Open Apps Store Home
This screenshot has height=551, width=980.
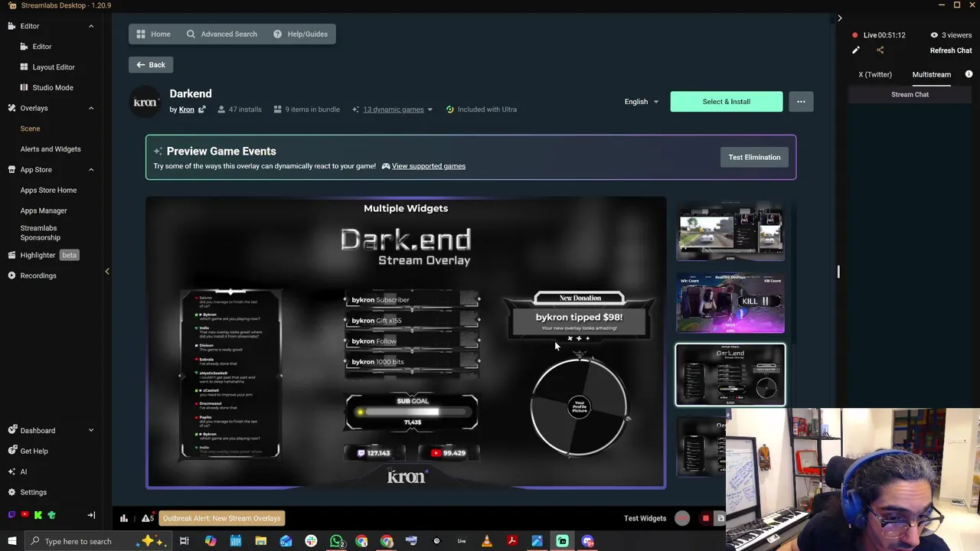48,190
